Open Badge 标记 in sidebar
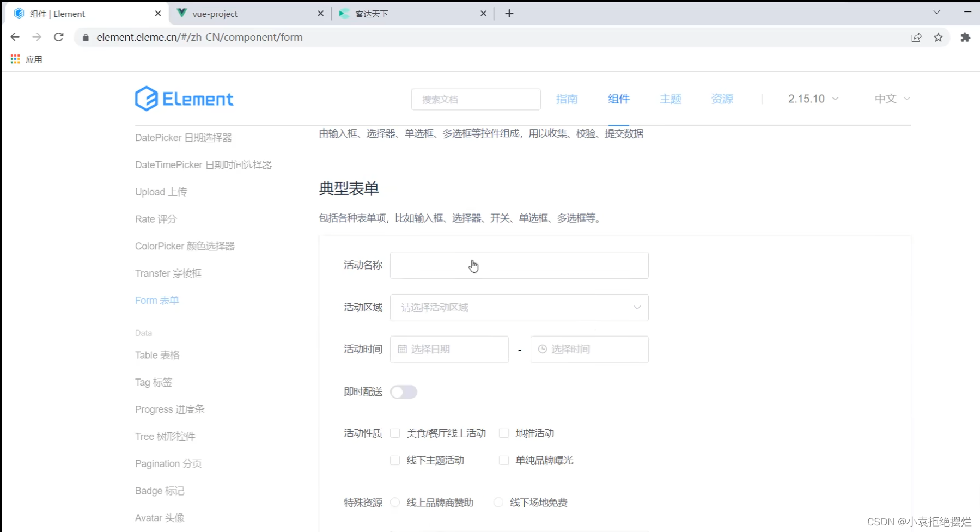 click(160, 491)
